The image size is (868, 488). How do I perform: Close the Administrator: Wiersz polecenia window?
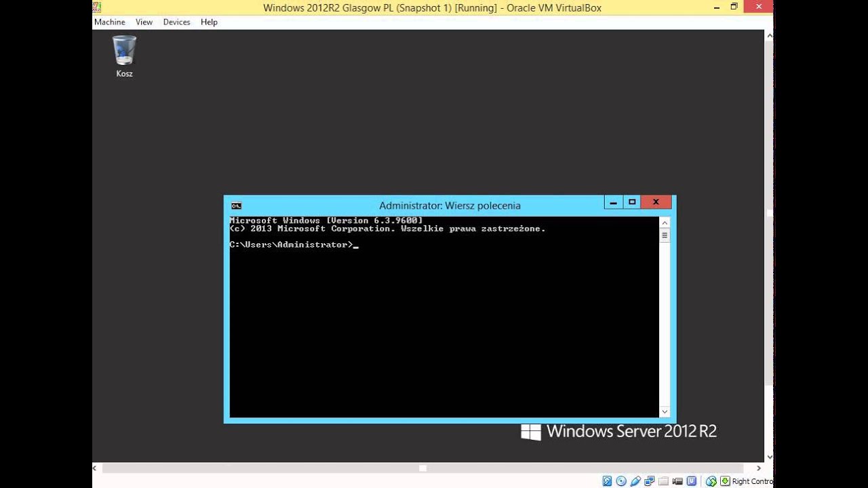(656, 202)
